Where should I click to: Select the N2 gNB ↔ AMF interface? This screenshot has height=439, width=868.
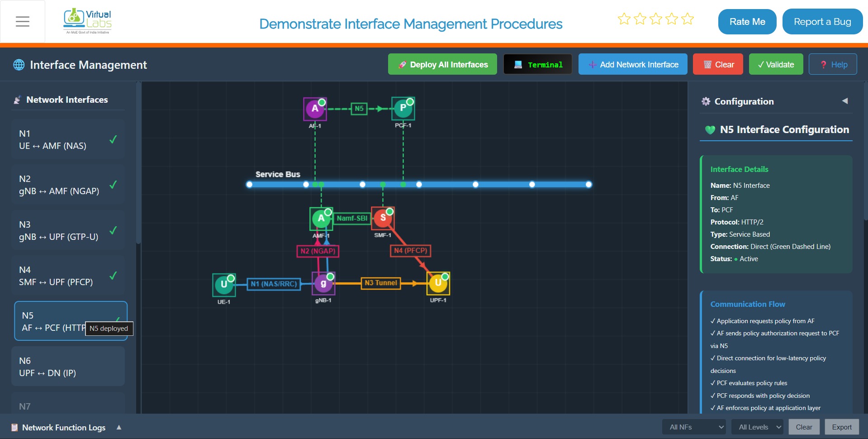coord(68,185)
